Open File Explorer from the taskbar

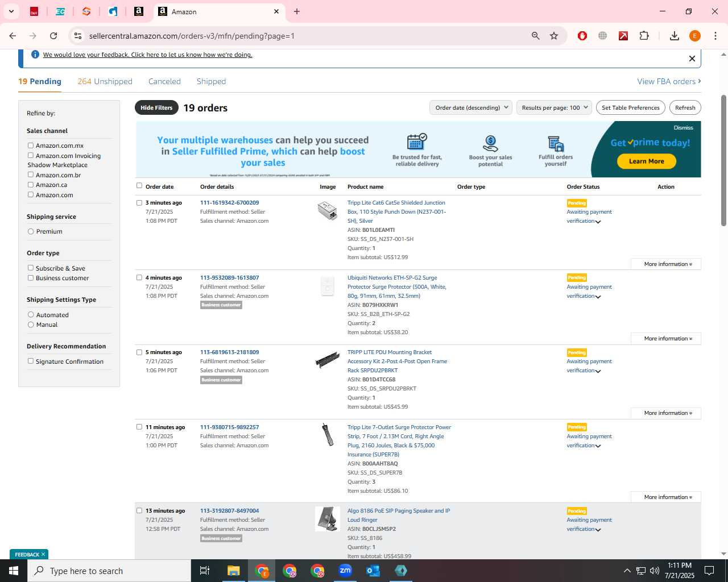233,571
